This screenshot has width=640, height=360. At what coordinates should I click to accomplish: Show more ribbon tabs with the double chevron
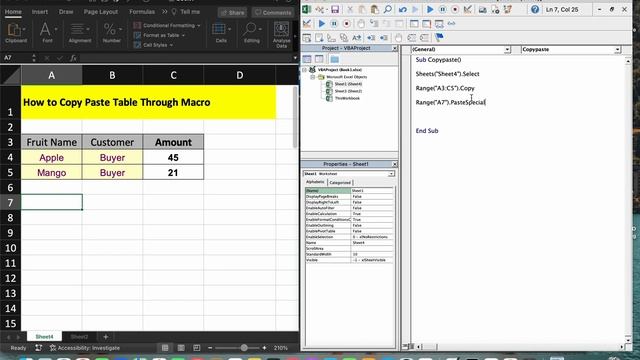[x=164, y=12]
